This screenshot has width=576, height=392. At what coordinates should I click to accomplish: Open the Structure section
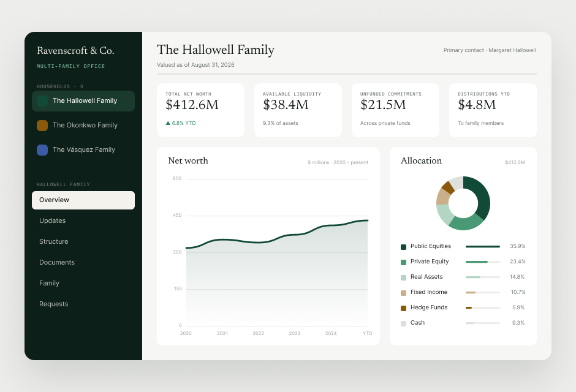tap(83, 242)
